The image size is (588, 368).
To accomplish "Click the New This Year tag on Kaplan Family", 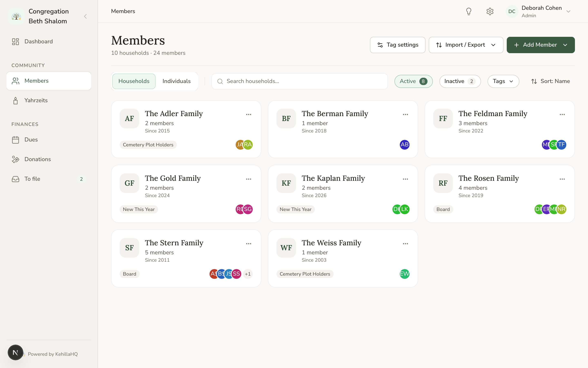I will pos(295,209).
